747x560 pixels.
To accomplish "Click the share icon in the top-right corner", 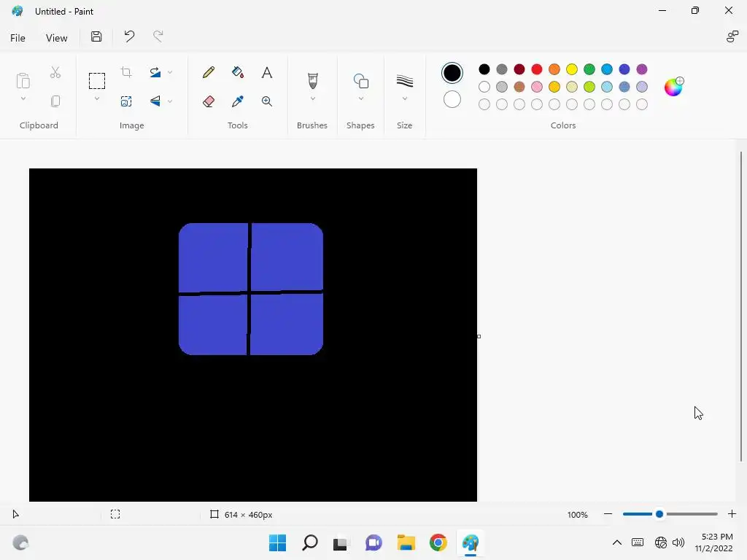I will click(x=732, y=36).
